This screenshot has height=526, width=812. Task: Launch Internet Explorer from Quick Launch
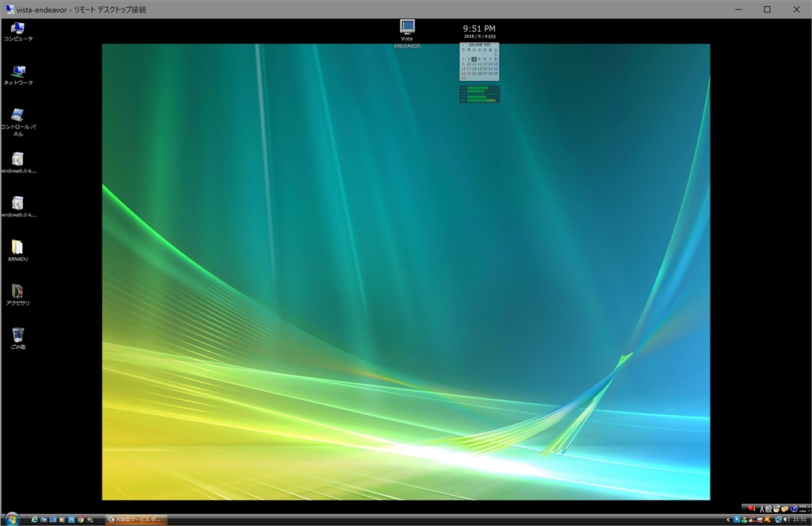coord(35,520)
